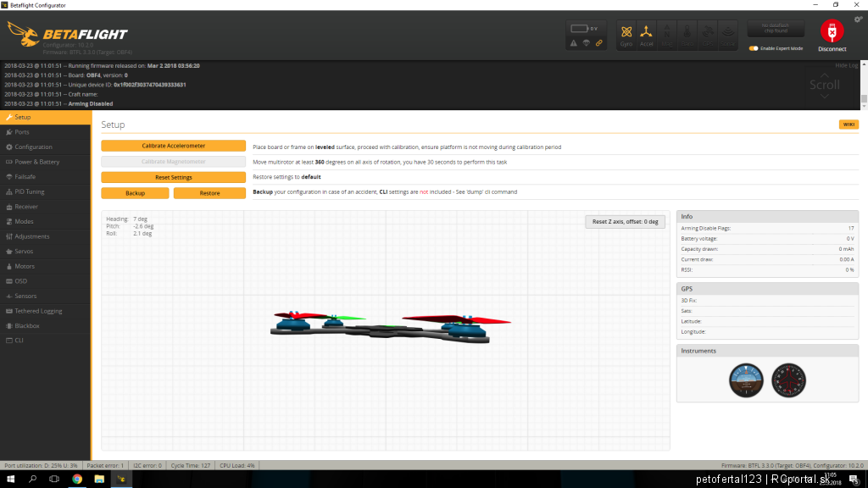Open the Power & Battery tab
This screenshot has width=868, height=488.
point(46,162)
